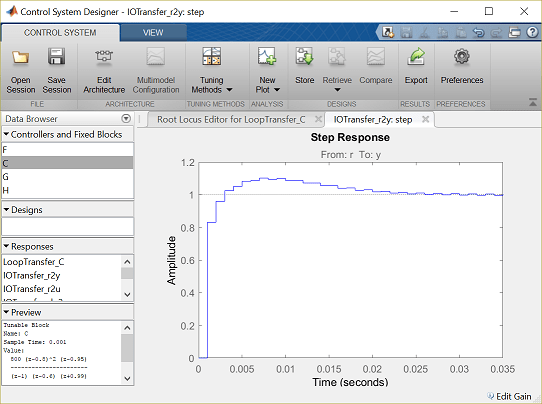Open Retrieve dropdown arrow
Image resolution: width=542 pixels, height=404 pixels.
pyautogui.click(x=337, y=90)
